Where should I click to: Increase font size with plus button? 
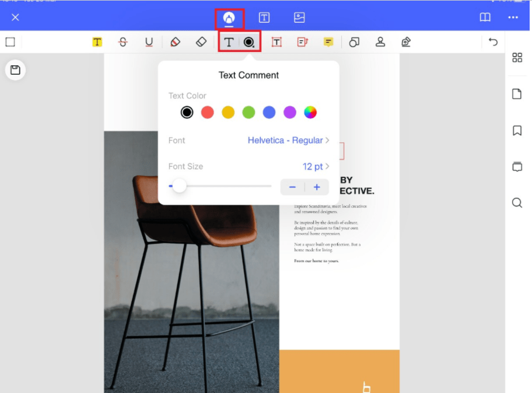(317, 187)
